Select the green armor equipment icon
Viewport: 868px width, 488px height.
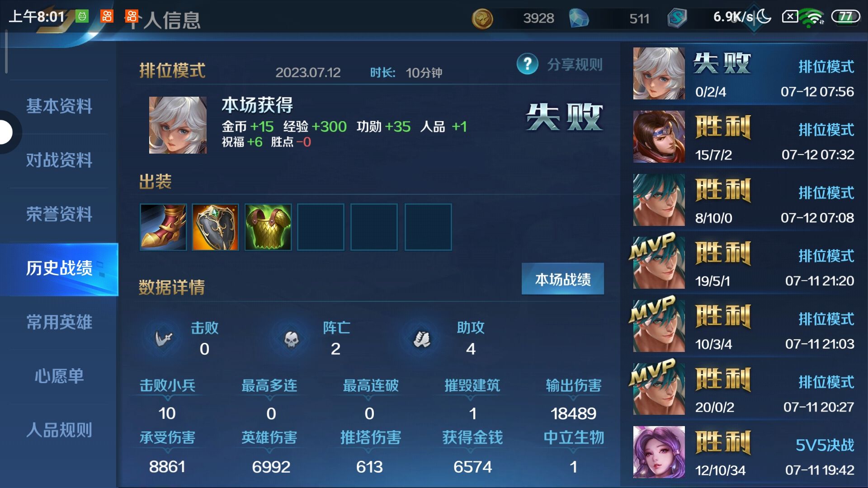click(x=268, y=227)
